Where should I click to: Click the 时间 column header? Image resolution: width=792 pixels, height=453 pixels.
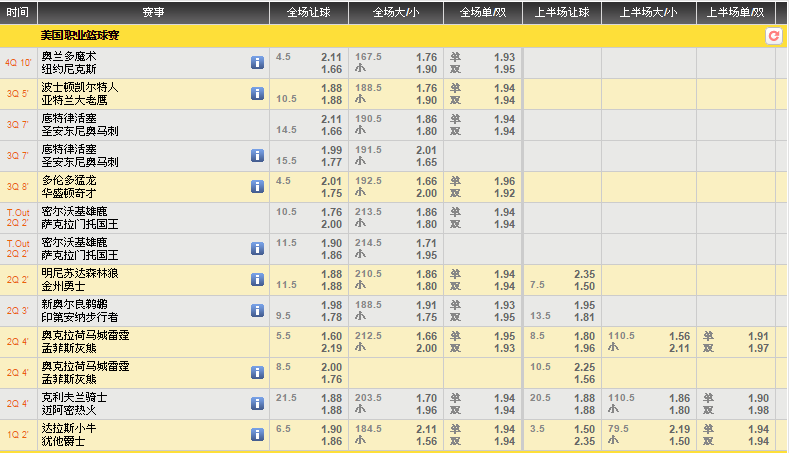(x=18, y=12)
